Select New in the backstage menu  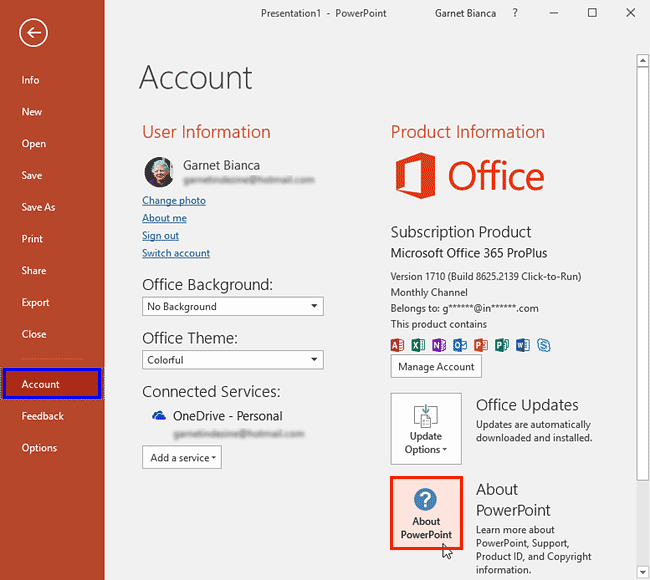coord(32,112)
